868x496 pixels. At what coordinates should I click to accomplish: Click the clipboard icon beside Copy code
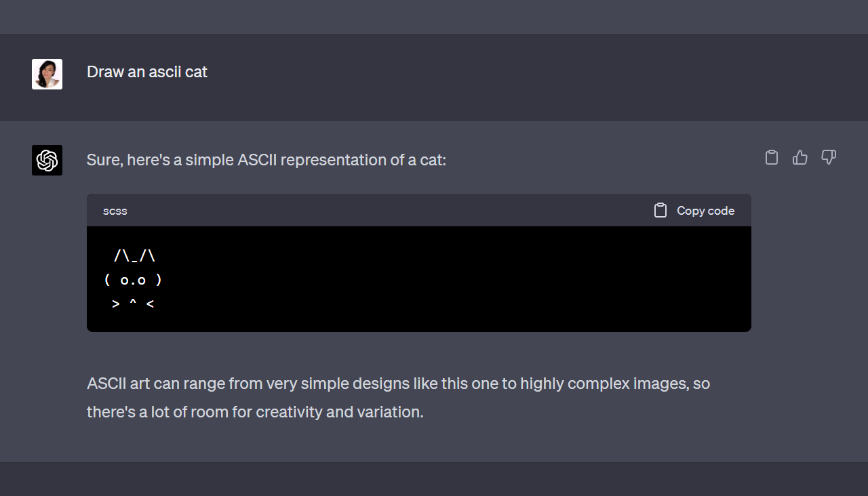coord(660,211)
